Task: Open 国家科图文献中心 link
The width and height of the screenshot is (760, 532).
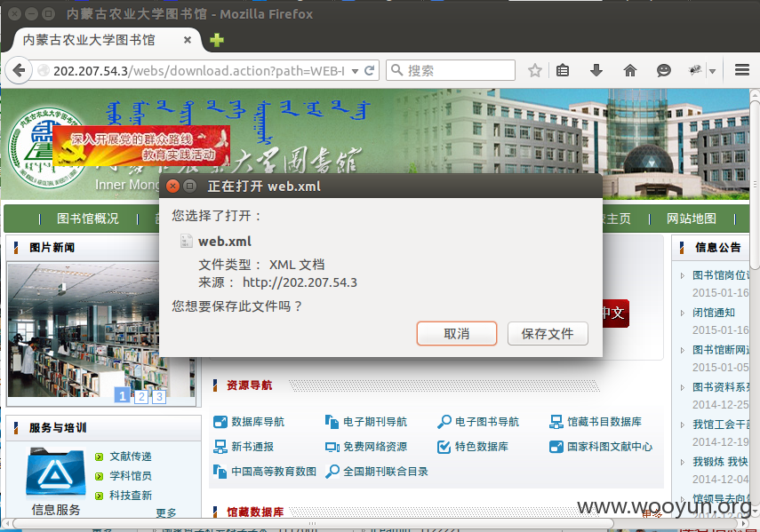Action: [610, 447]
